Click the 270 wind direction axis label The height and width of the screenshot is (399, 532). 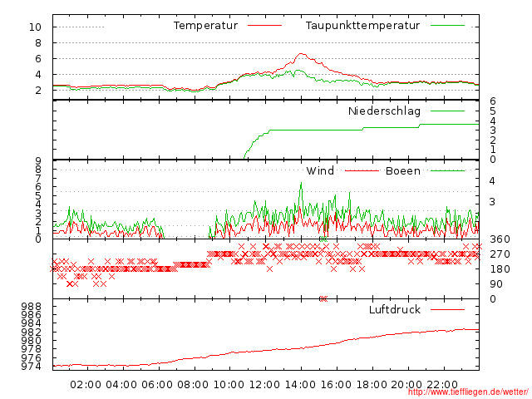click(x=500, y=254)
